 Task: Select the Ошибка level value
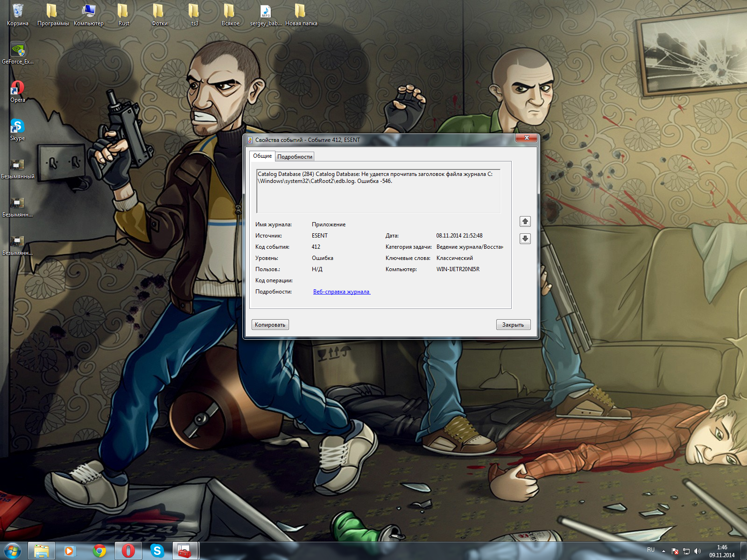323,258
